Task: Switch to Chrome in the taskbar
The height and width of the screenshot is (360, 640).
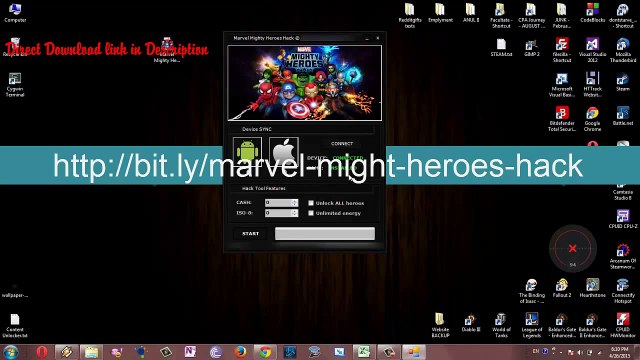Action: (x=265, y=352)
